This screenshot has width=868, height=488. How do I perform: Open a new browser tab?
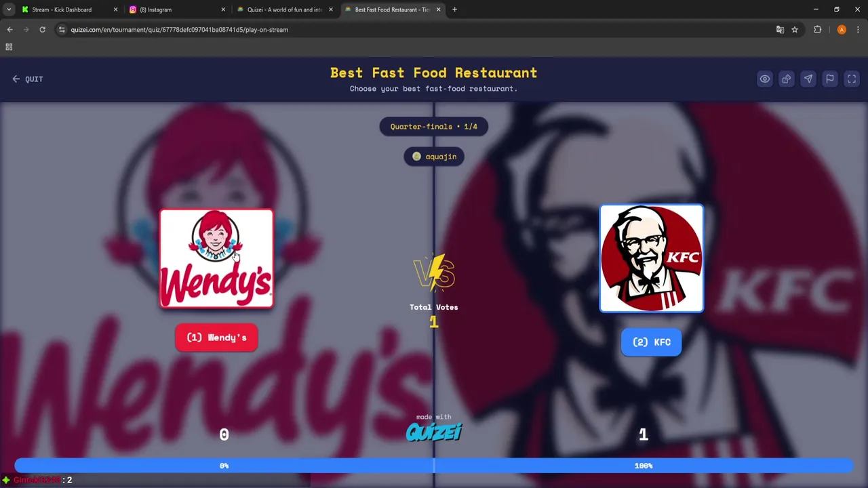pos(454,9)
